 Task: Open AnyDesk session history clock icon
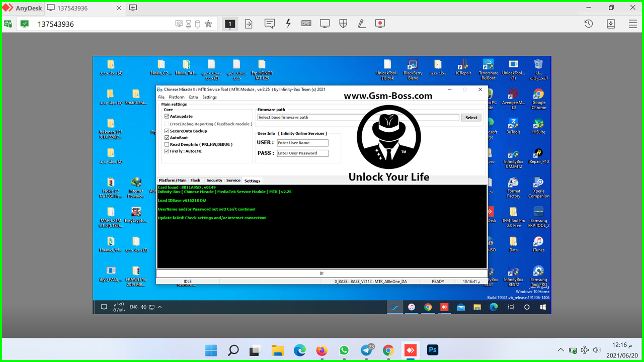point(588,24)
